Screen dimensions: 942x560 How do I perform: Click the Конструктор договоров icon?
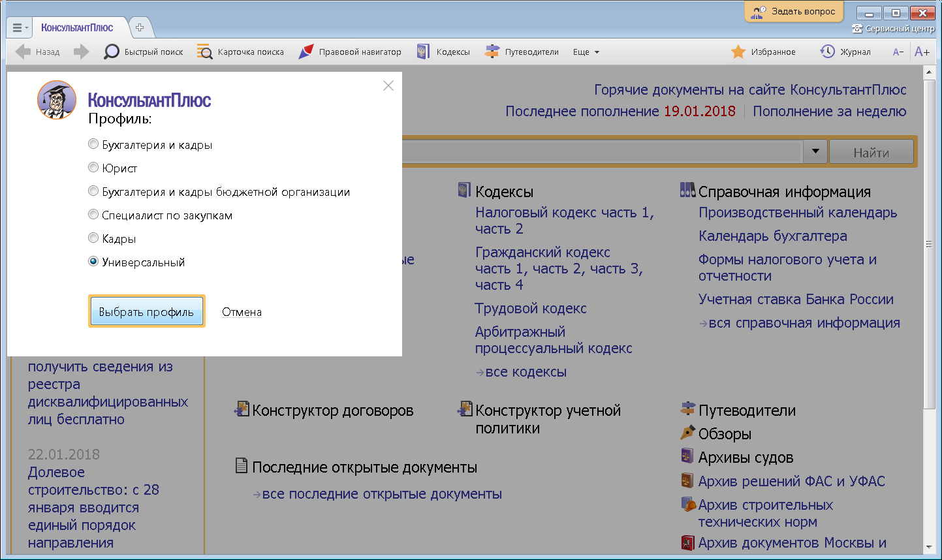[x=242, y=409]
